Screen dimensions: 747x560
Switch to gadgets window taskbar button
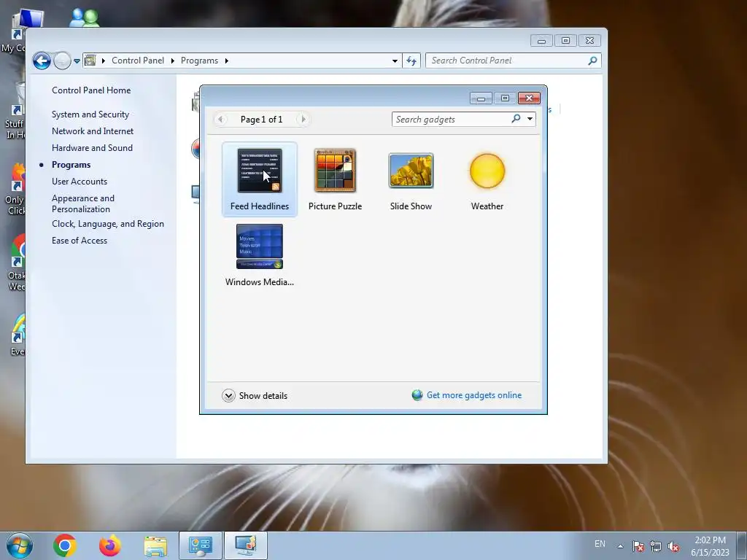[x=245, y=545]
